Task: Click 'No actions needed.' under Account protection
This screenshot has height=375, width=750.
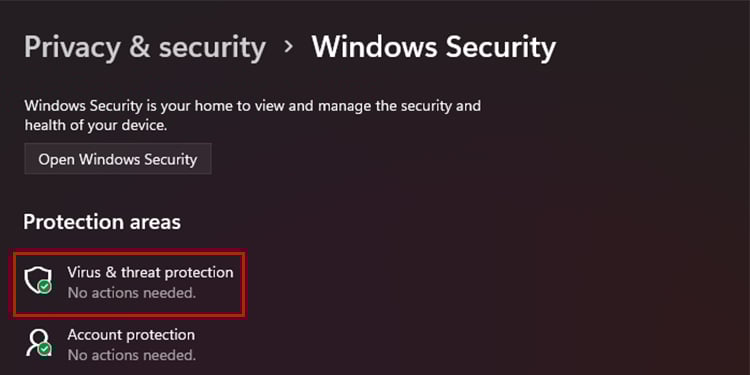Action: pyautogui.click(x=132, y=355)
